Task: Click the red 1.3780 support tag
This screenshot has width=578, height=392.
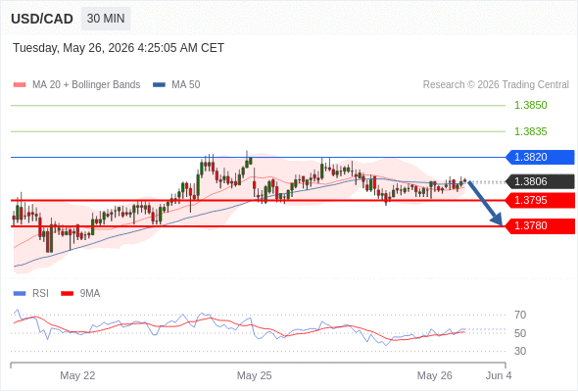Action: 540,225
